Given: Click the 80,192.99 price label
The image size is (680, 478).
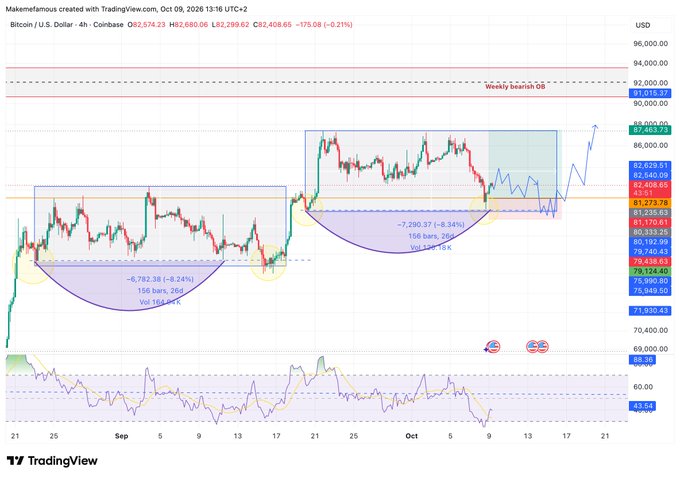Looking at the screenshot, I should pyautogui.click(x=650, y=242).
